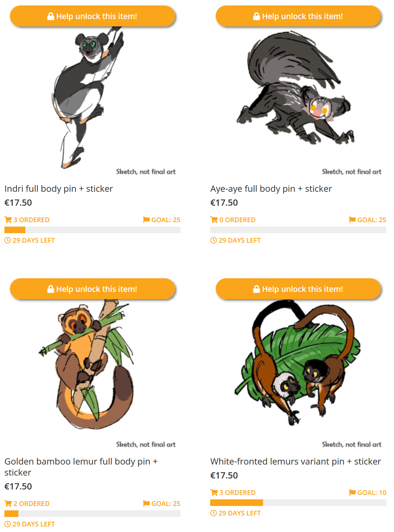Click the clock icon under Indri progress bar
Viewport: 394px width, 532px height.
(8, 240)
